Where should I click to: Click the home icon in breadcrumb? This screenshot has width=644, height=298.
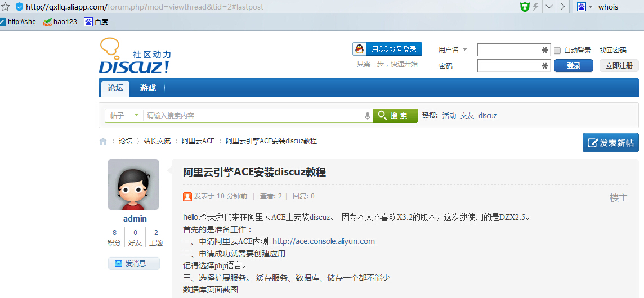[x=102, y=141]
